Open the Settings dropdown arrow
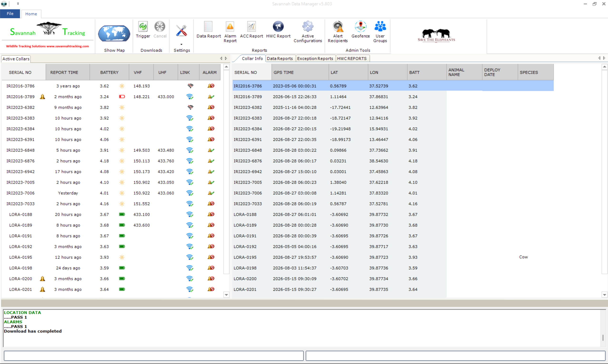This screenshot has width=608, height=364. [x=181, y=44]
